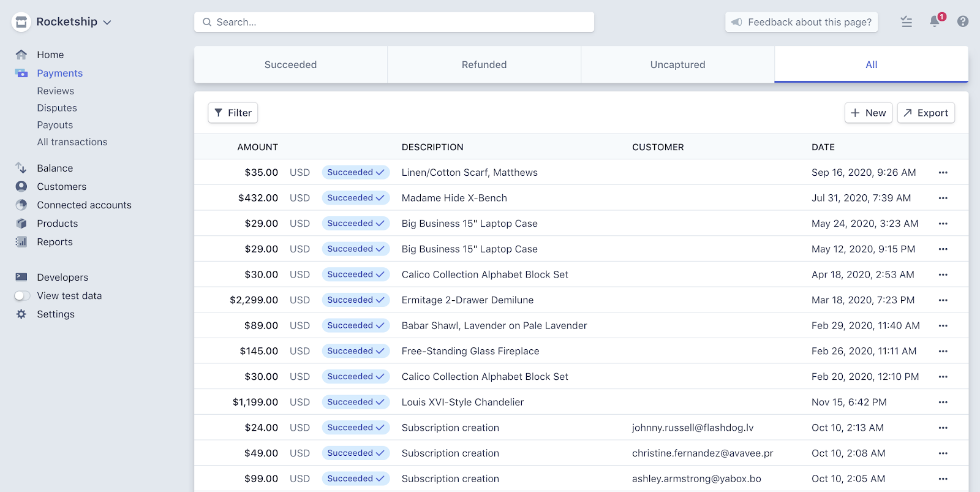
Task: Click into the Search field
Action: 394,22
